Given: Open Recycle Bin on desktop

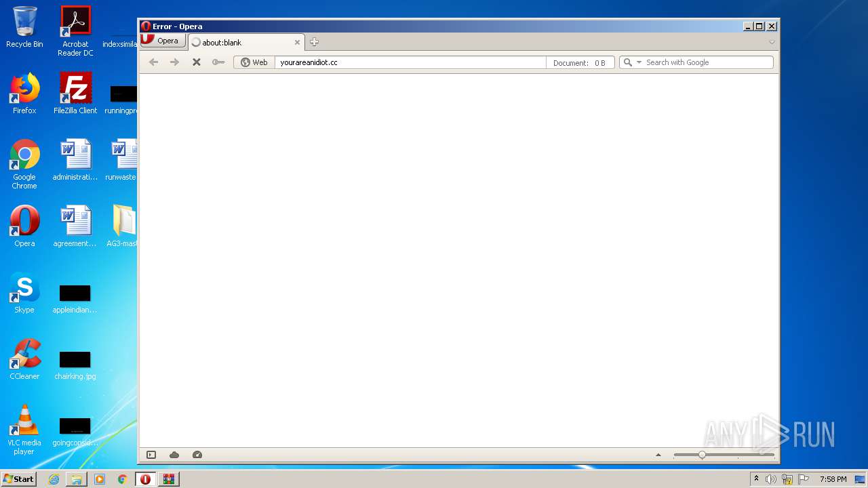Looking at the screenshot, I should (x=24, y=27).
